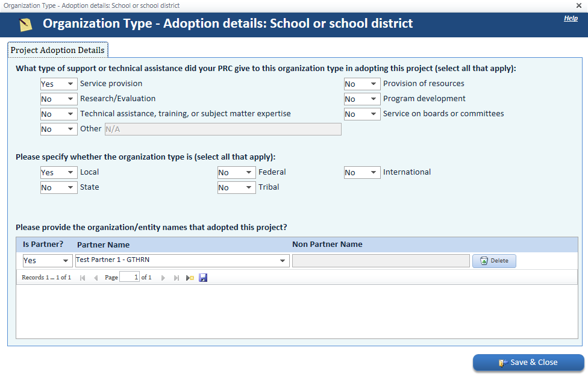588x383 pixels.
Task: Open the Research/Evaluation dropdown
Action: [x=59, y=99]
